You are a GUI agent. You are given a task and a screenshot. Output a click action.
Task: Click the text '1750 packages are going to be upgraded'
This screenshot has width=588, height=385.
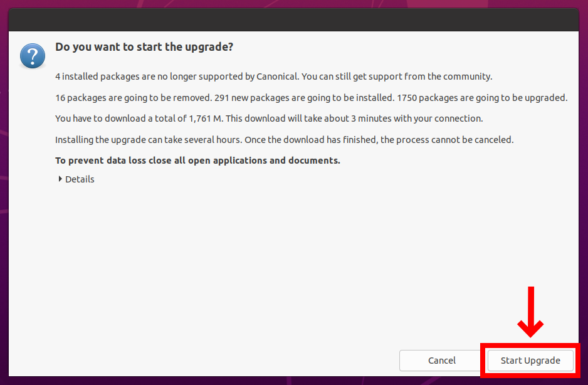481,98
